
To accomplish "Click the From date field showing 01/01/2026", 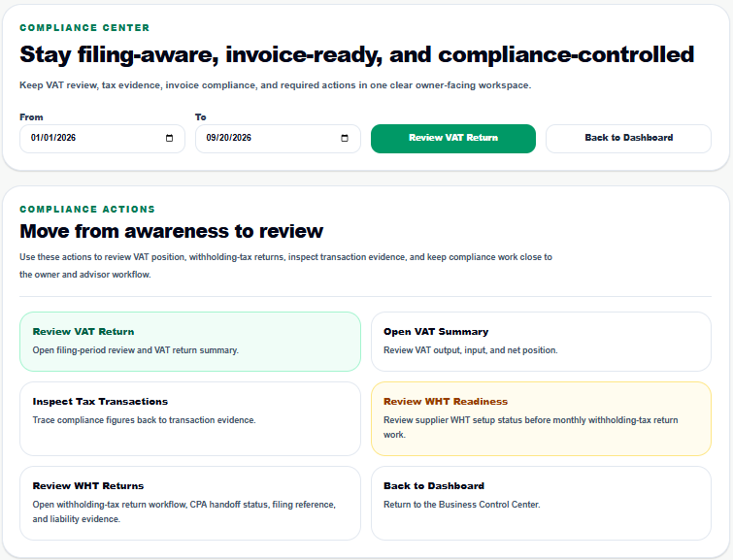I will point(102,139).
